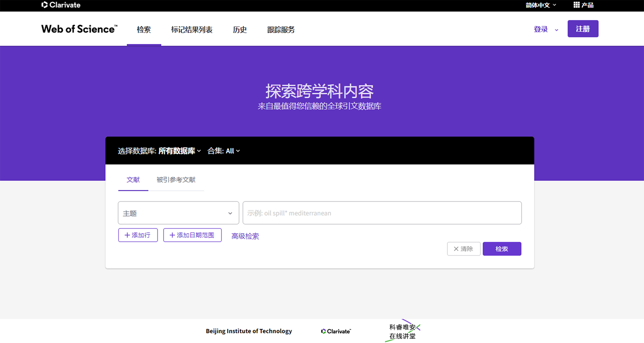
Task: Open the 产品 products grid menu
Action: click(583, 5)
